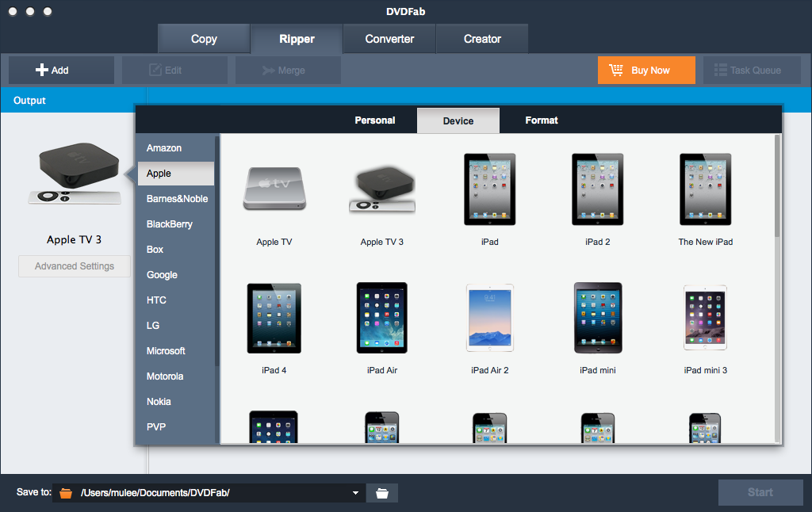Switch to the Format profile tab

542,120
